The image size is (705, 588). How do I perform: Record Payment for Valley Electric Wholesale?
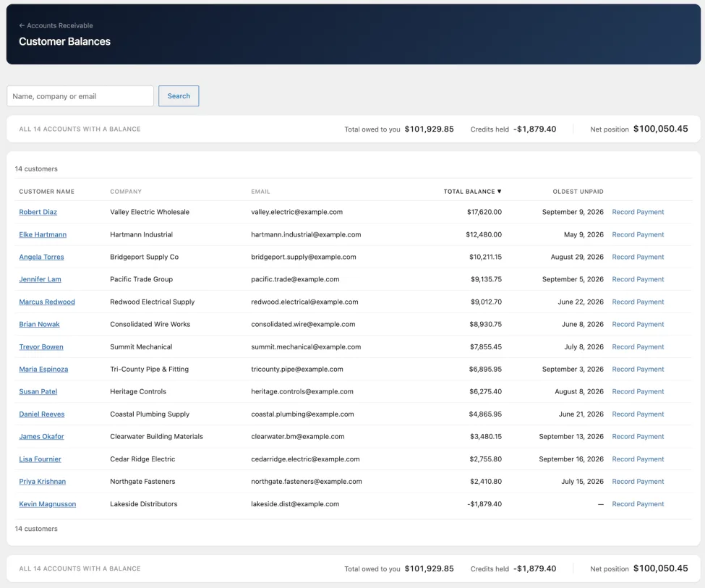click(x=638, y=212)
